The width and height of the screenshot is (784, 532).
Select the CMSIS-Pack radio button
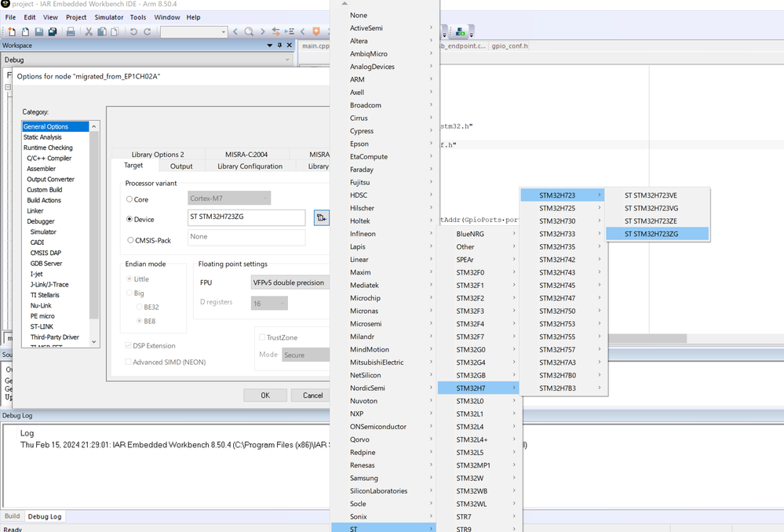[129, 240]
